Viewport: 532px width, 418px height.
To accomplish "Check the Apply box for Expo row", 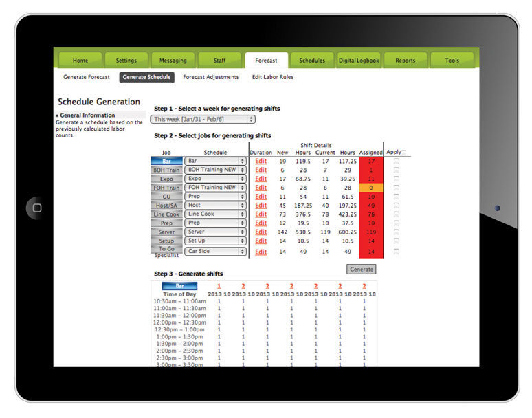I will (397, 179).
